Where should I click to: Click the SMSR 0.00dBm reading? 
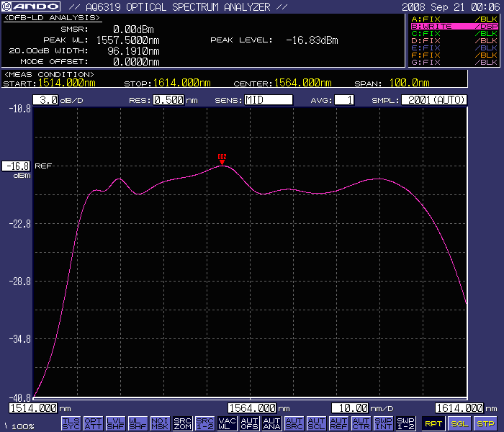click(133, 30)
